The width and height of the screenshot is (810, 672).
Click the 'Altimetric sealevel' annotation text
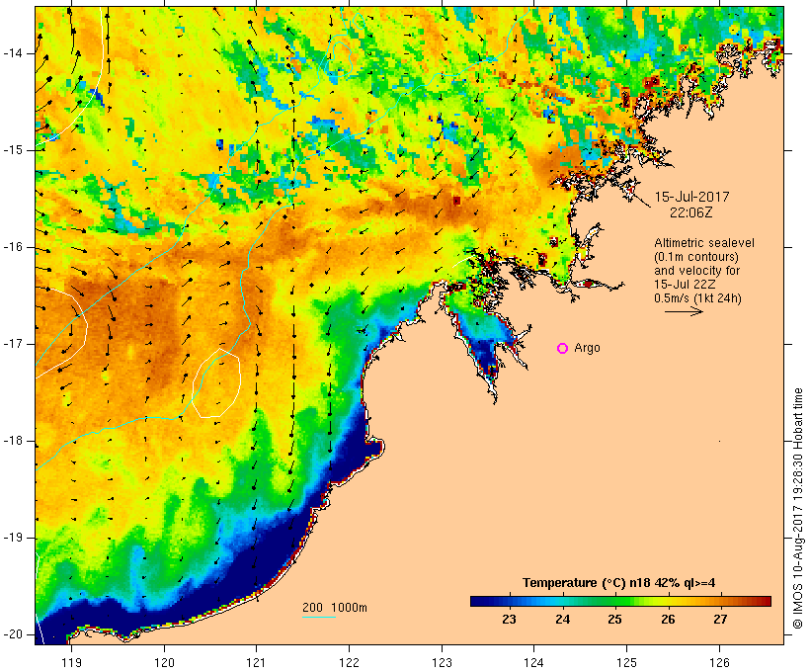tap(704, 243)
